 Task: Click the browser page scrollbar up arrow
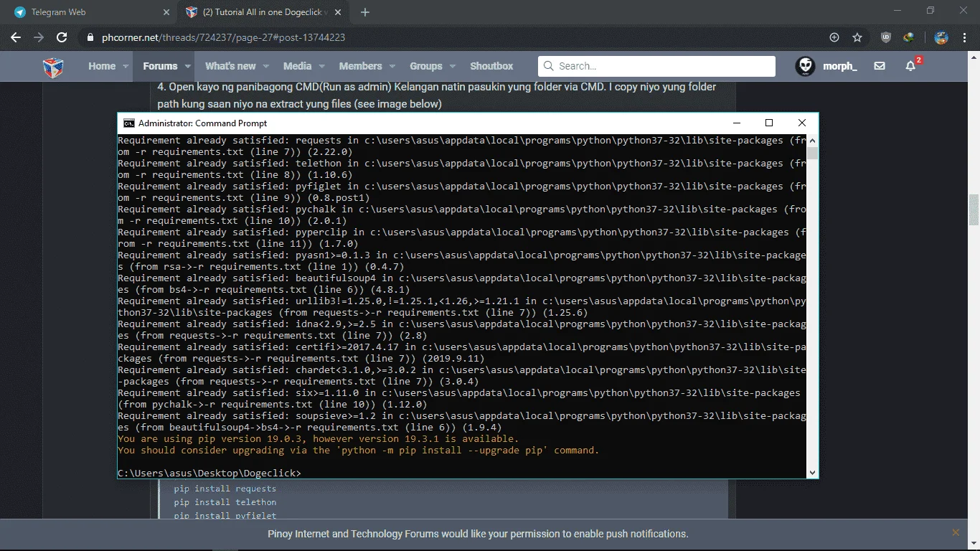(x=974, y=57)
